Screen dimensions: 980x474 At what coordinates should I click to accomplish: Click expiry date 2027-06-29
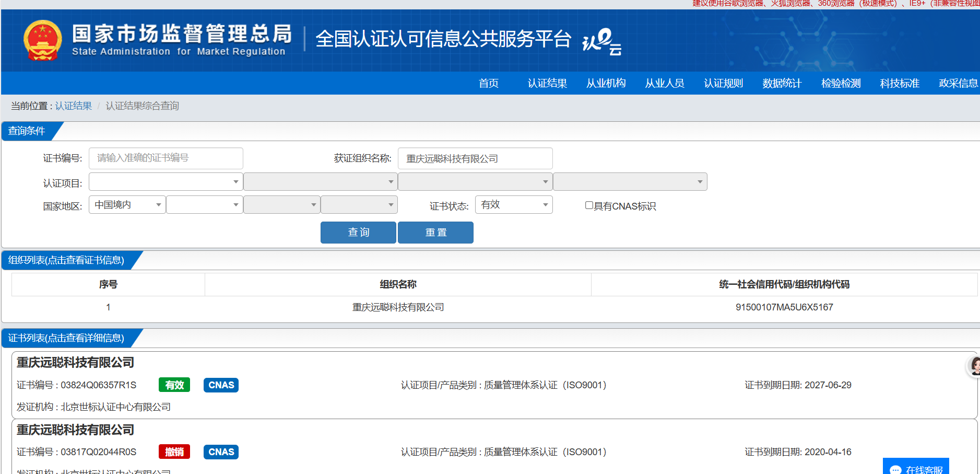point(828,385)
